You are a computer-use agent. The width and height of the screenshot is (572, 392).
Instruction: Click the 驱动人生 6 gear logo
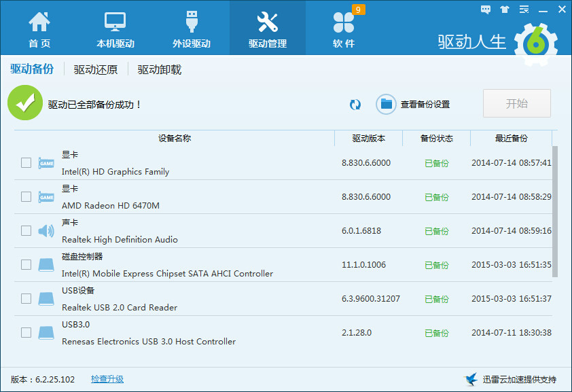[x=536, y=44]
